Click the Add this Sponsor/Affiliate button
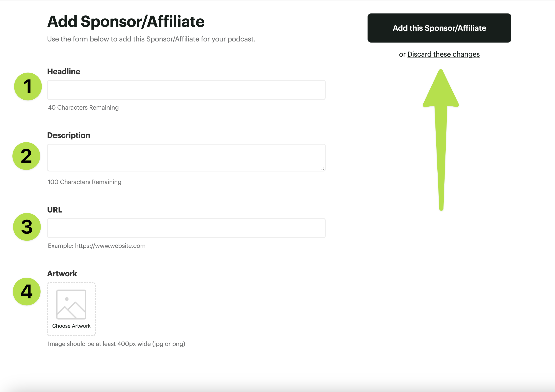The height and width of the screenshot is (392, 555). [439, 28]
